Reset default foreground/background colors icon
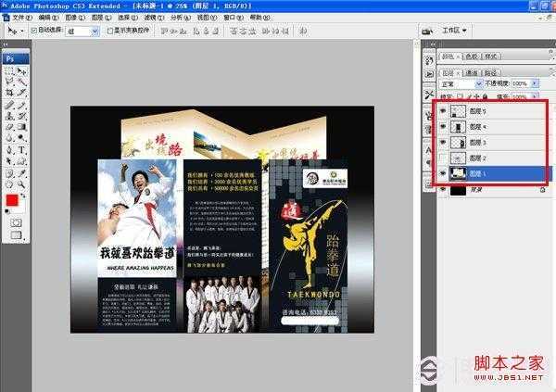This screenshot has height=392, width=556. pos(6,212)
